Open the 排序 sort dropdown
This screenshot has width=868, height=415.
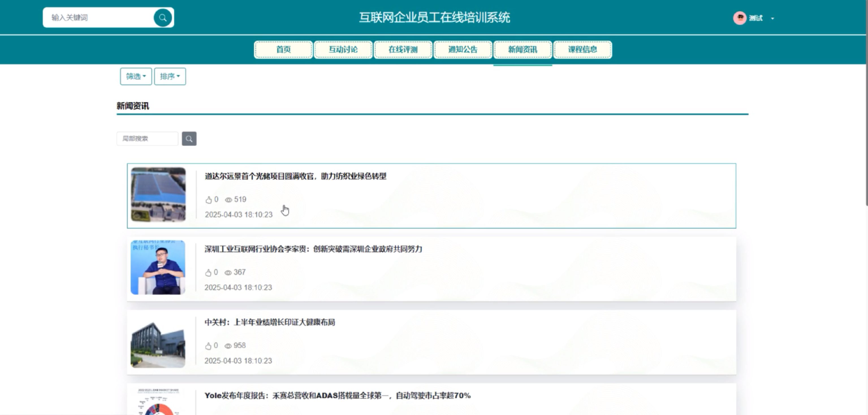170,77
